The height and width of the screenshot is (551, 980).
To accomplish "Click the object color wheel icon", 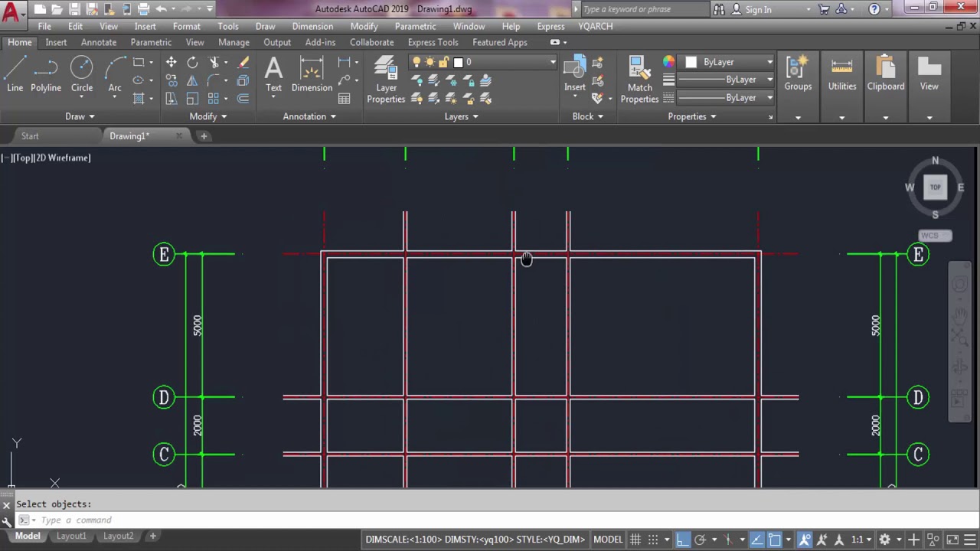I will [669, 62].
